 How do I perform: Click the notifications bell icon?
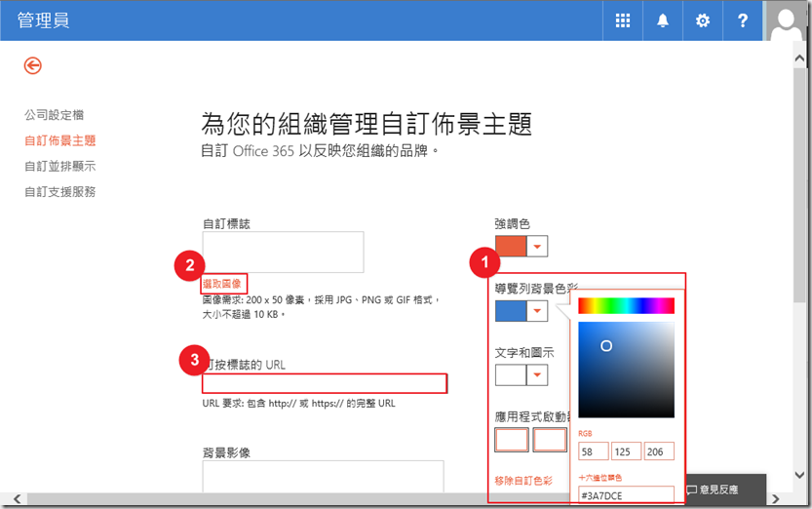tap(663, 20)
